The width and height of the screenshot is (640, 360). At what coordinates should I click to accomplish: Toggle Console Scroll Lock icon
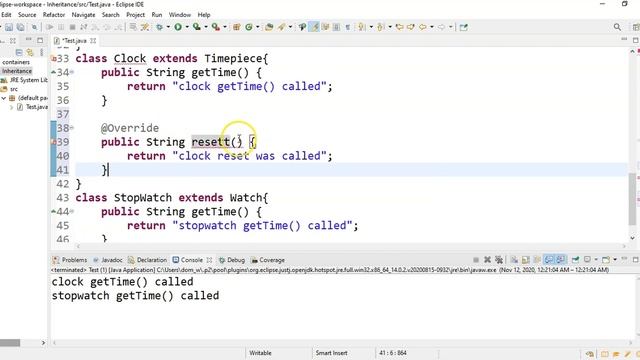[526, 260]
